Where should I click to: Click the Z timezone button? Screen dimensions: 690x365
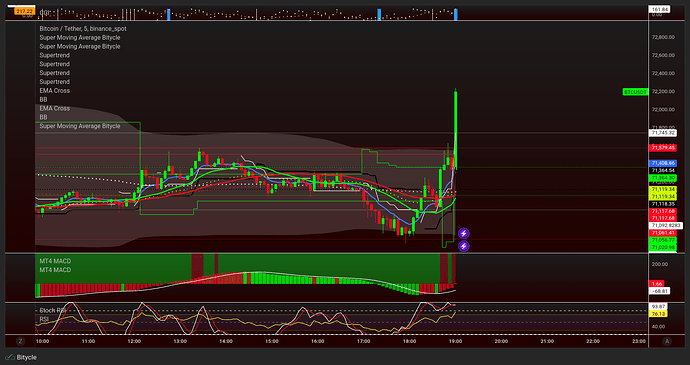tap(20, 341)
